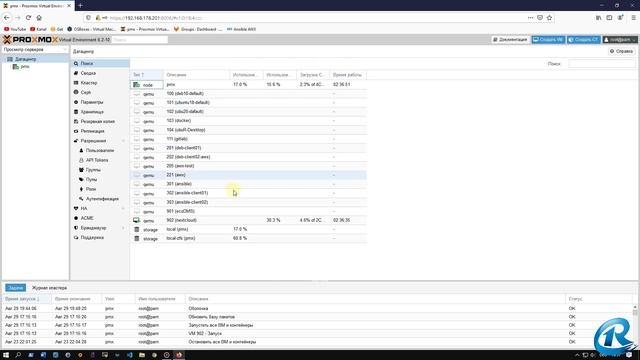
Task: Select the Оболочка task log row
Action: [318, 309]
